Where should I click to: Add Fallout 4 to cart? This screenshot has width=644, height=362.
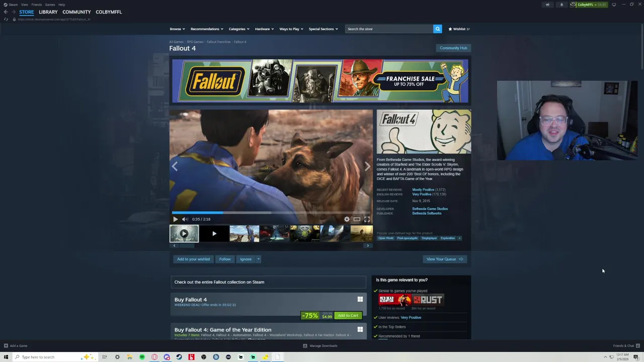(x=348, y=315)
